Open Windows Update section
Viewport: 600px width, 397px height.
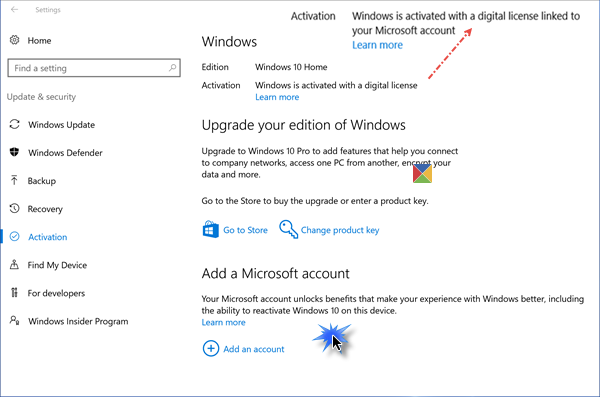pos(61,125)
